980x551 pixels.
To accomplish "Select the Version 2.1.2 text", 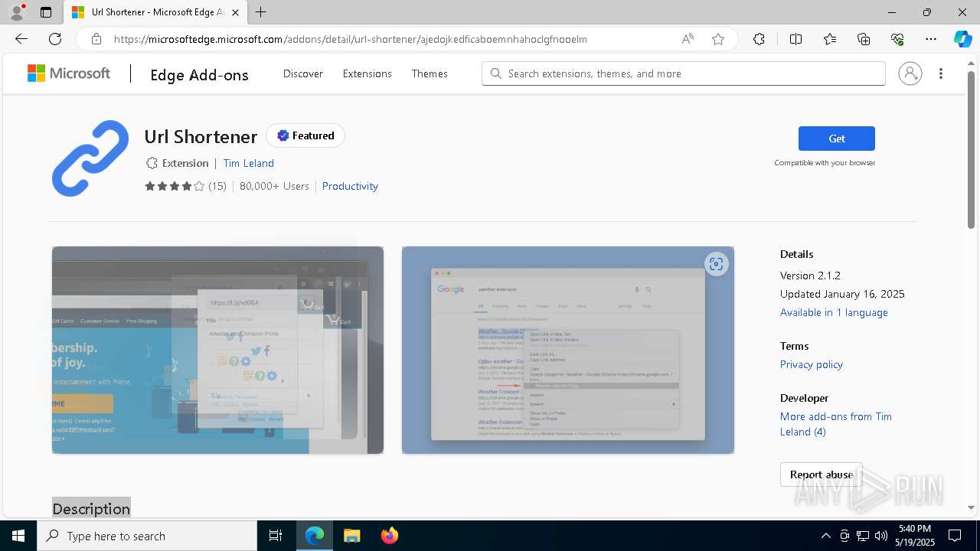I will point(810,275).
